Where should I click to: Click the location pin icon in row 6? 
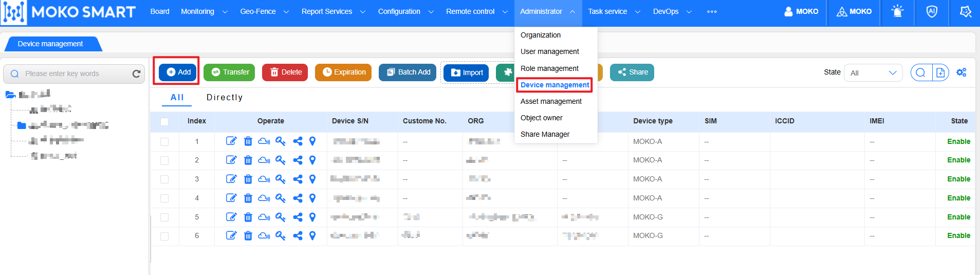pyautogui.click(x=312, y=236)
